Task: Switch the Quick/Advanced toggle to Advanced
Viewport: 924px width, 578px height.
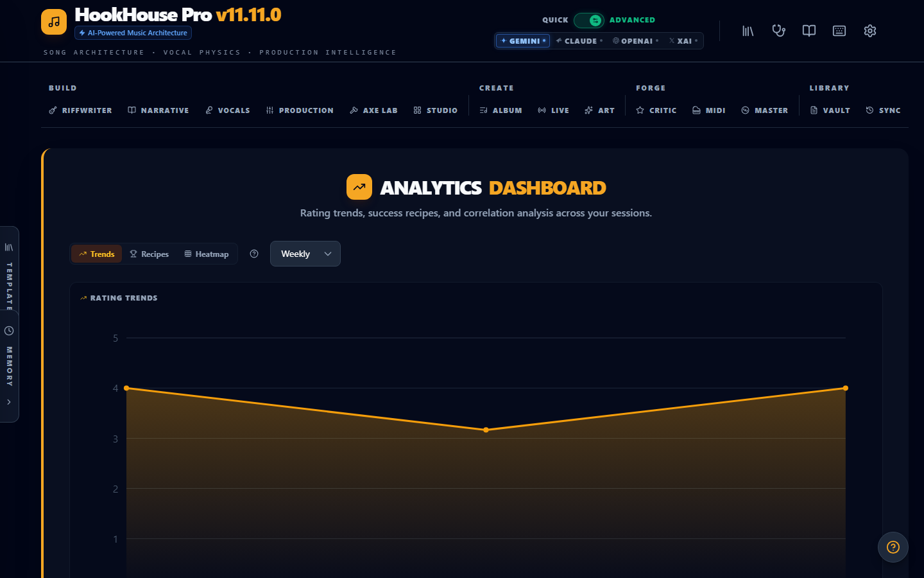Action: point(589,20)
